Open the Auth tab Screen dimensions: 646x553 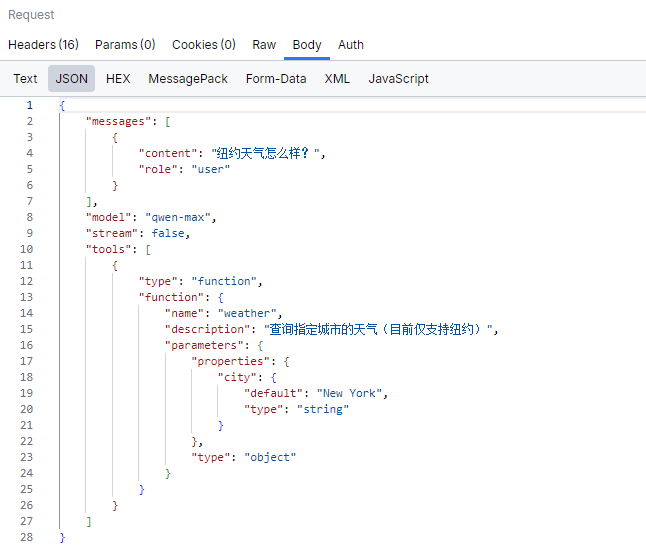[351, 45]
